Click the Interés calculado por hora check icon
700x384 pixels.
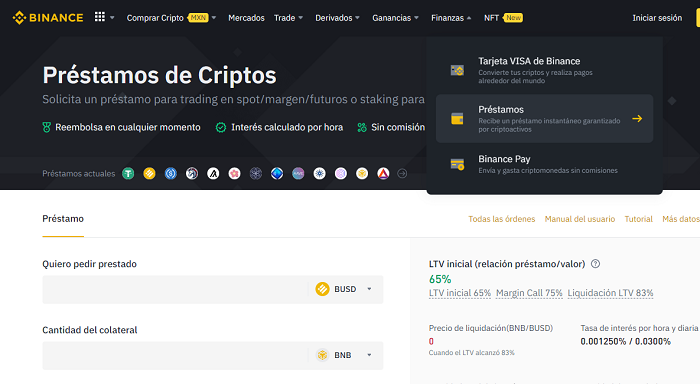[x=221, y=128]
